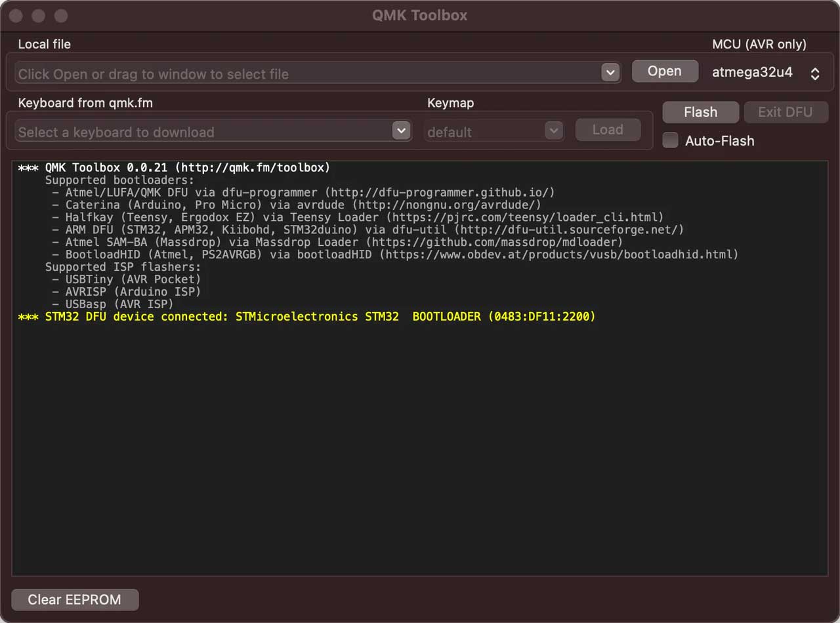840x623 pixels.
Task: Click the Clear EEPROM button
Action: (x=74, y=599)
